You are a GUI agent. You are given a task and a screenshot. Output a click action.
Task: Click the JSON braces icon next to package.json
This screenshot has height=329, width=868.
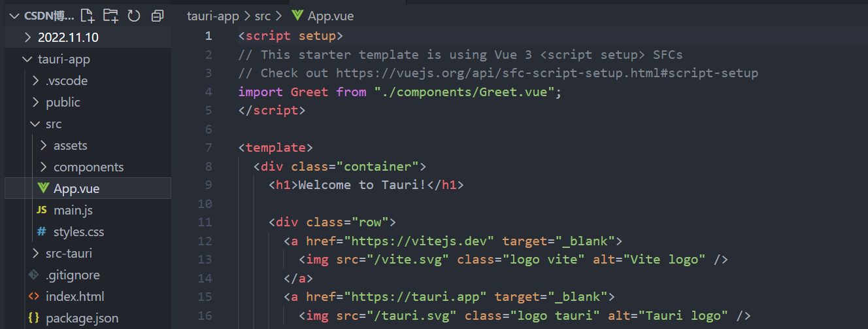click(x=34, y=318)
